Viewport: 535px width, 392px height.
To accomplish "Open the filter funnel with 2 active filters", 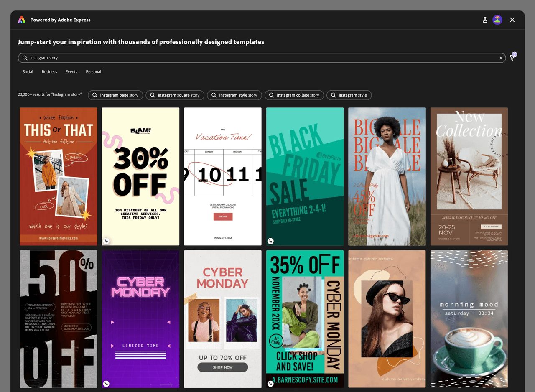I will 512,58.
